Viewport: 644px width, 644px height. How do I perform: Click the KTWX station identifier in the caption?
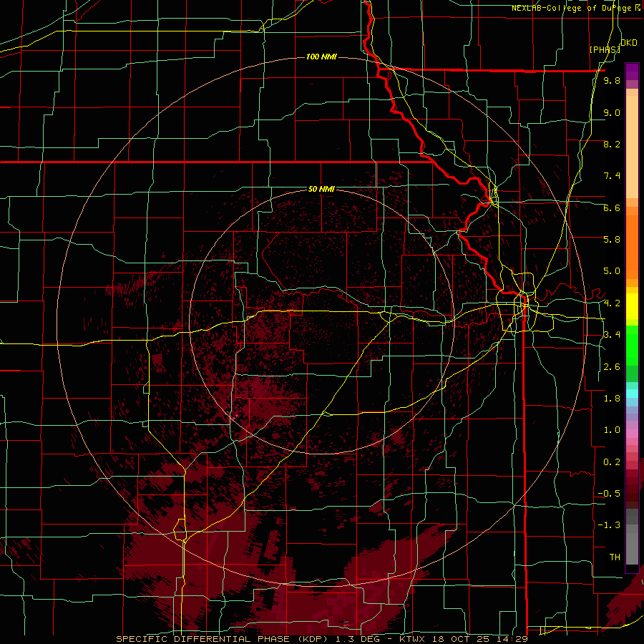pyautogui.click(x=411, y=639)
